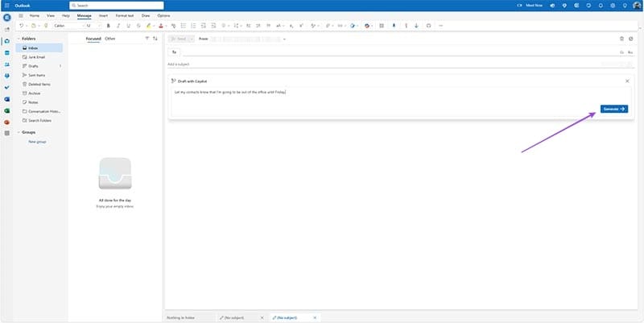Select the Notes folder

tap(39, 102)
